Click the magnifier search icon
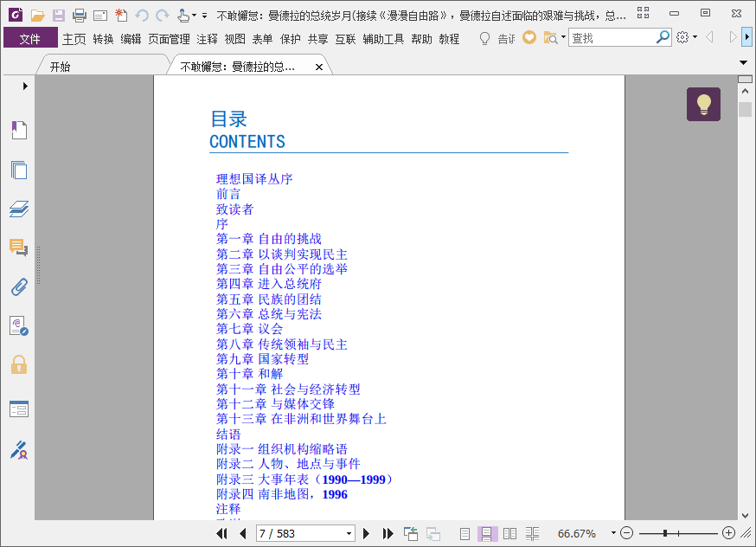 663,36
